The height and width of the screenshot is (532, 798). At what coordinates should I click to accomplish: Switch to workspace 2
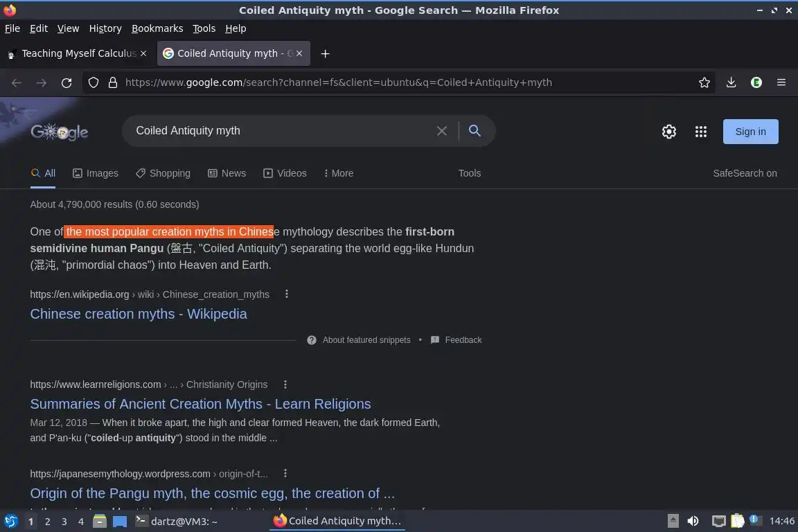[x=47, y=522]
